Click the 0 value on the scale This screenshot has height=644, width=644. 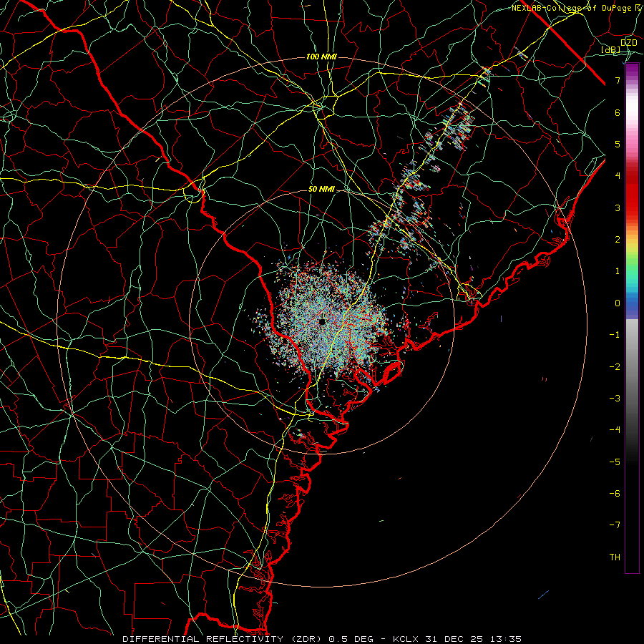[618, 303]
